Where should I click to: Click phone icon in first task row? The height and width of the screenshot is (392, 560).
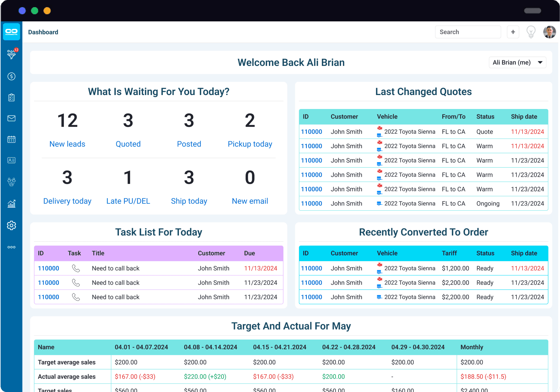(x=76, y=268)
